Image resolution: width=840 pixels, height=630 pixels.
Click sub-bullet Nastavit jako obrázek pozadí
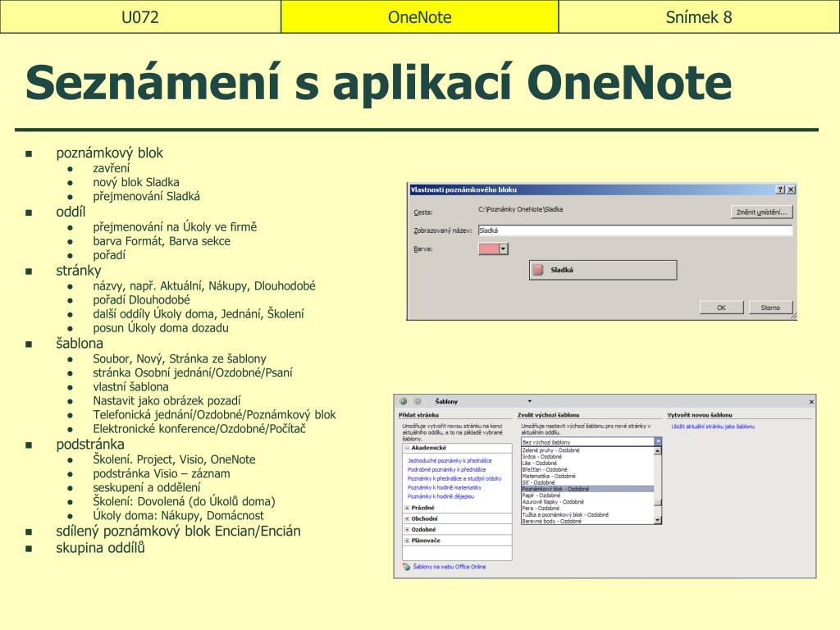click(167, 400)
